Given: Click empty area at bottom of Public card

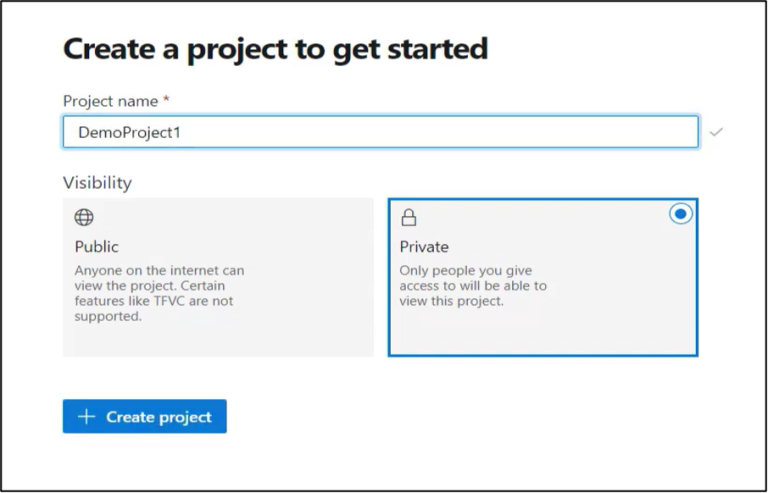Looking at the screenshot, I should (218, 340).
